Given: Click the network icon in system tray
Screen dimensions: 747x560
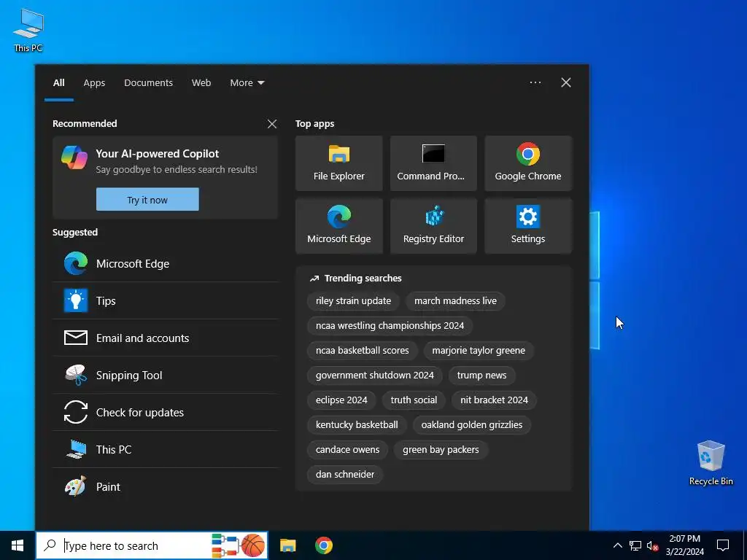Looking at the screenshot, I should pyautogui.click(x=635, y=545).
